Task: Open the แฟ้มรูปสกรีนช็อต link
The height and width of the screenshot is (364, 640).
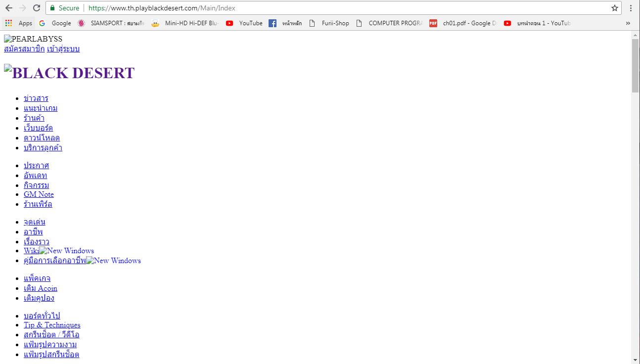Action: (x=51, y=354)
